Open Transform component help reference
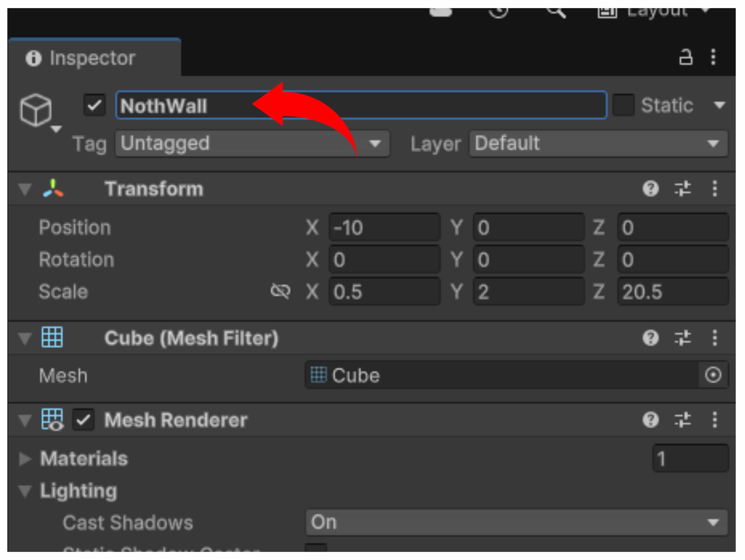745x560 pixels. (x=650, y=188)
